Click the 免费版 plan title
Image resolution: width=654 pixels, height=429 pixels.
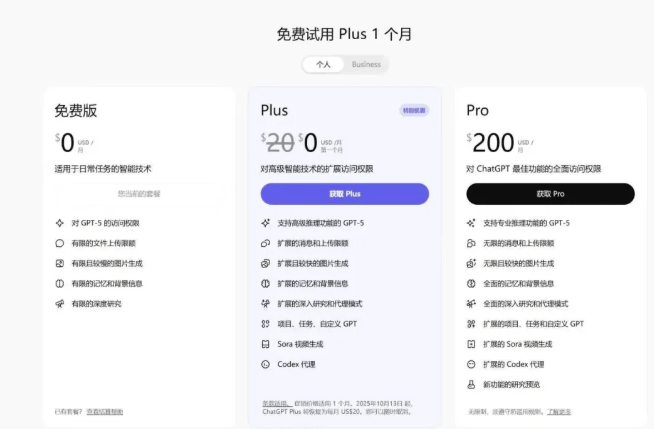(76, 110)
